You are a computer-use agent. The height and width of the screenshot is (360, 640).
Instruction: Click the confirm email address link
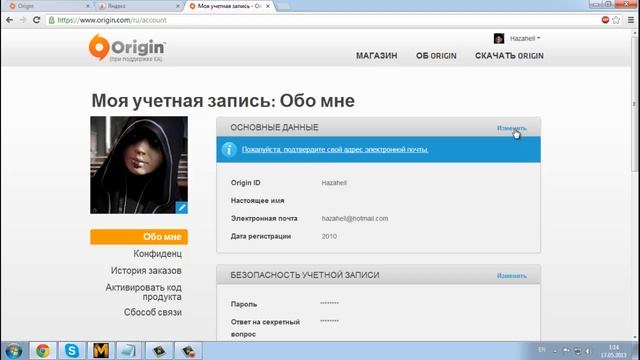click(x=335, y=149)
